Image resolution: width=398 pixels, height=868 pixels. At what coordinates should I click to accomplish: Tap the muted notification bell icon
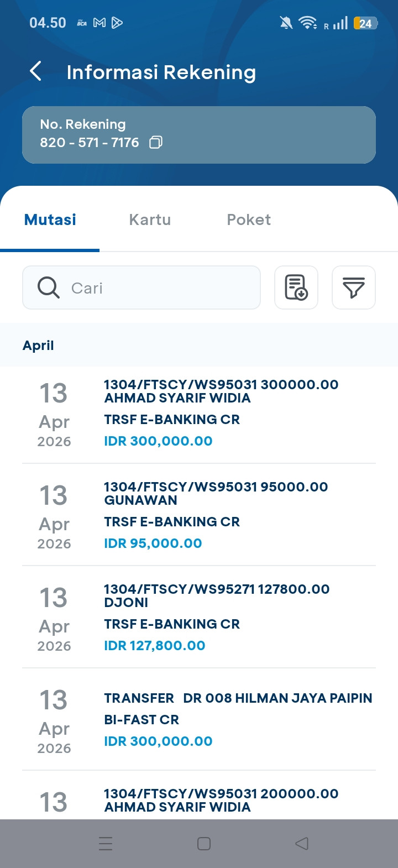pyautogui.click(x=286, y=23)
